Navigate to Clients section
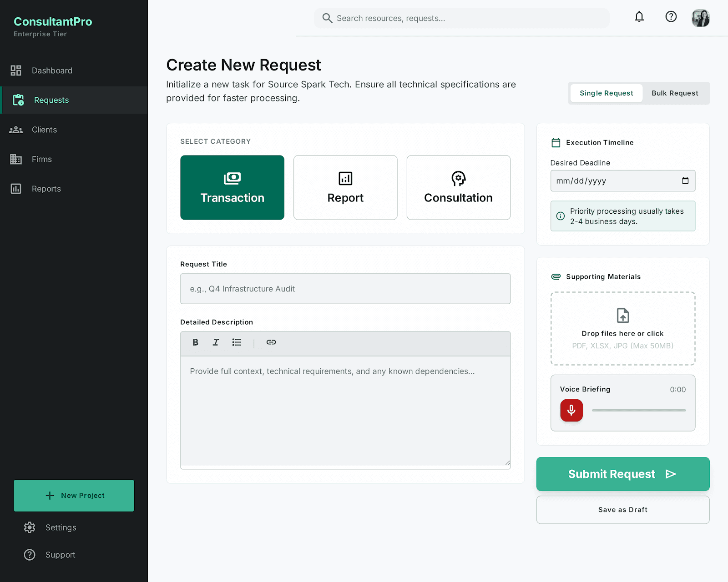Screen dimensions: 728x582 click(x=74, y=130)
